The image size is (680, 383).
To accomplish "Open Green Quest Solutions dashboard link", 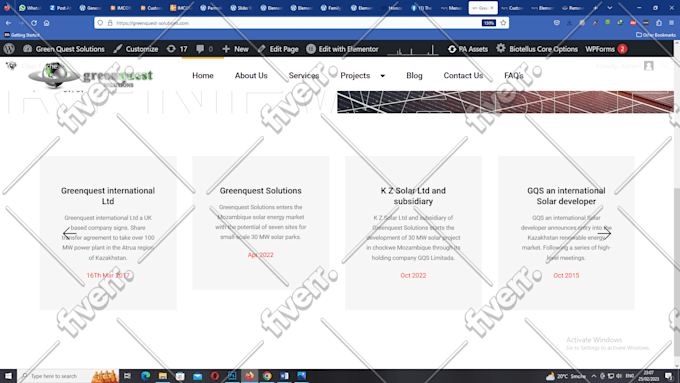I will click(x=64, y=49).
